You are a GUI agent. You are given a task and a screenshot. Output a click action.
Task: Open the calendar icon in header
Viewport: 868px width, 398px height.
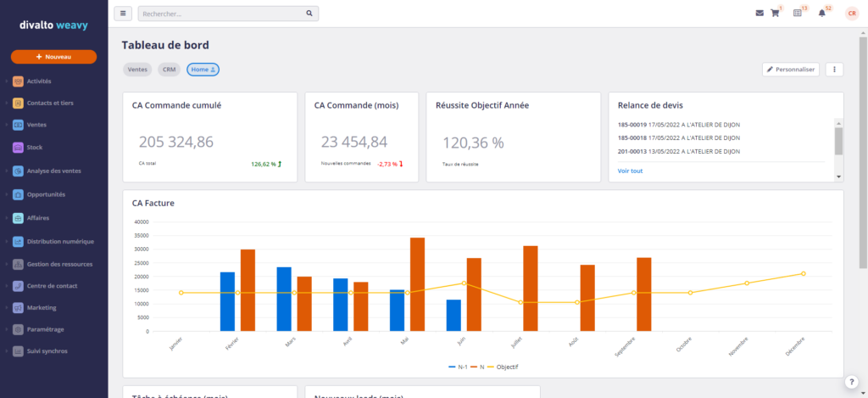[x=798, y=14]
